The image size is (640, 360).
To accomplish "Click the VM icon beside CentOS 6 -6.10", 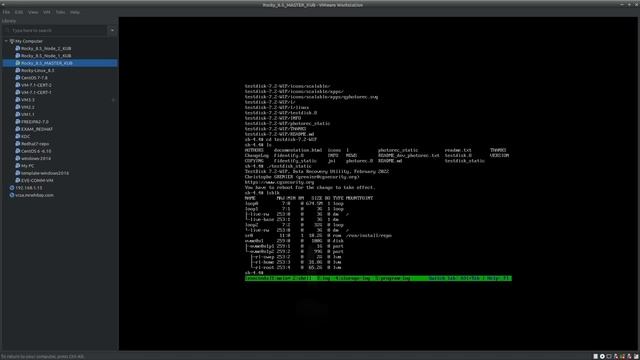I will click(18, 151).
